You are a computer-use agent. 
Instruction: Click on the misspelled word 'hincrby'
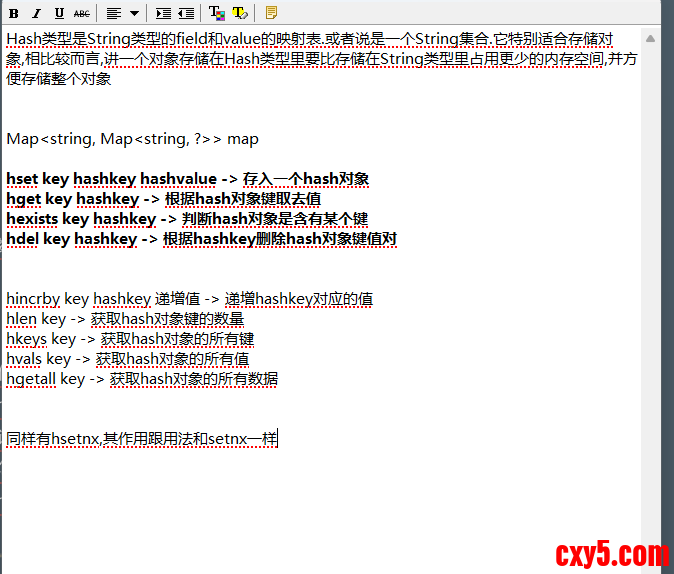(32, 299)
